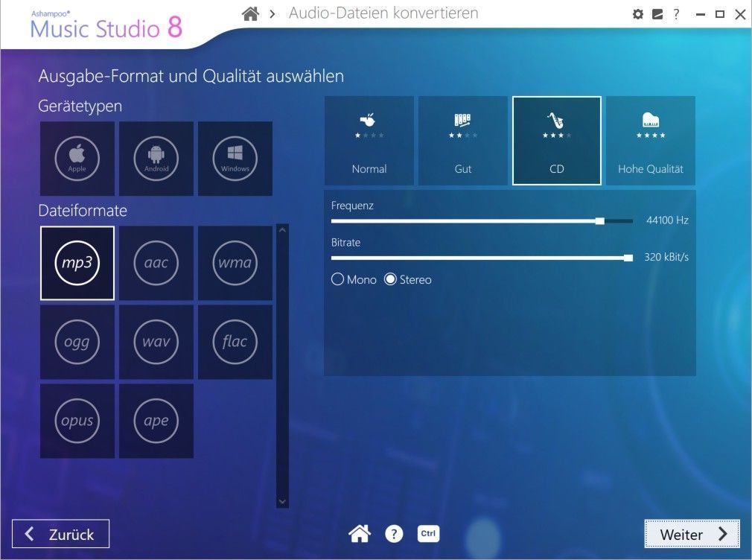
Task: Go back with the Zurück button
Action: 61,534
